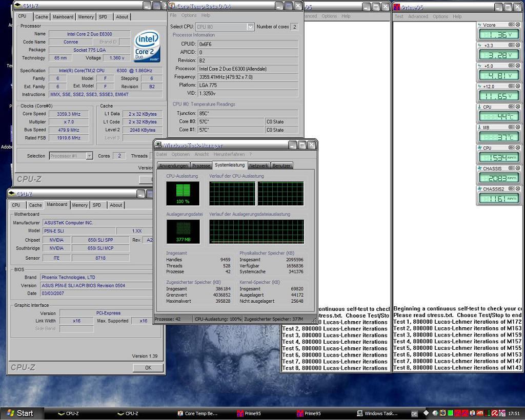
Task: Click the '479.9 MHz' Bus Speed value
Action: click(x=69, y=130)
